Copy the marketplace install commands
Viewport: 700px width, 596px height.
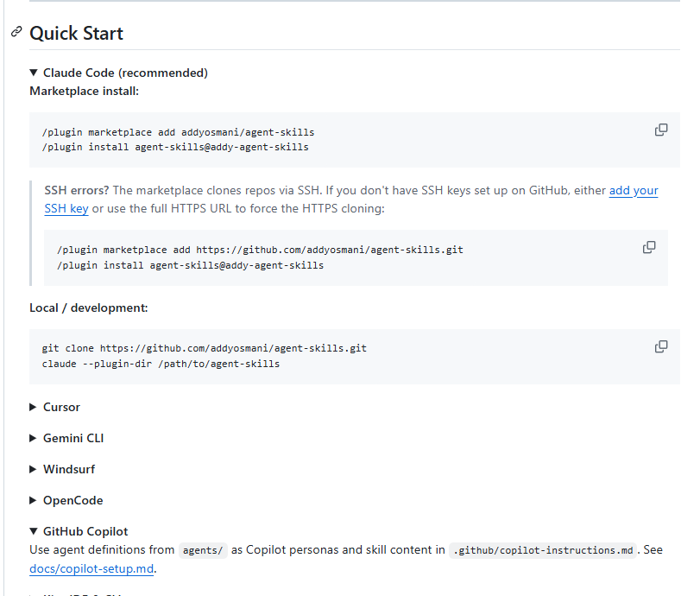(661, 130)
